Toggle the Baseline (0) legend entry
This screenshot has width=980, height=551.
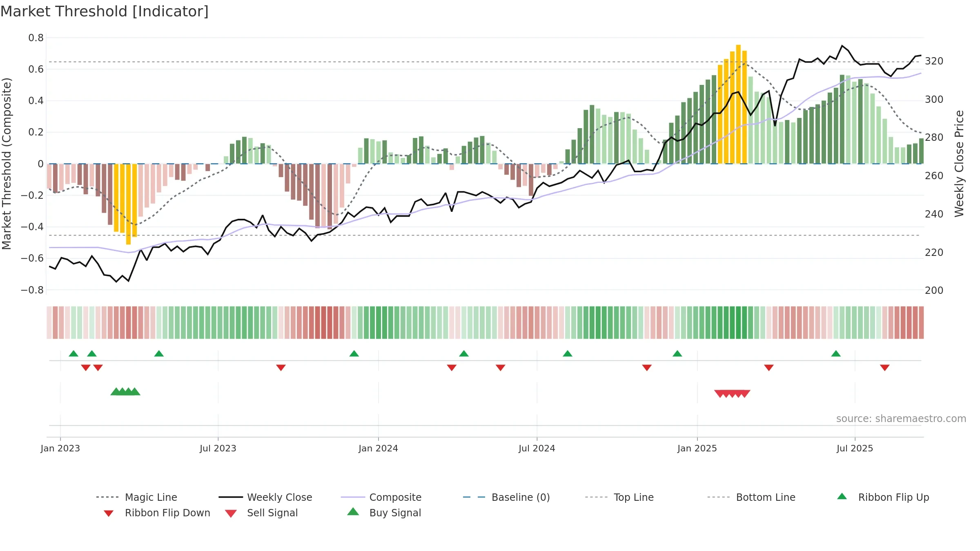point(506,497)
